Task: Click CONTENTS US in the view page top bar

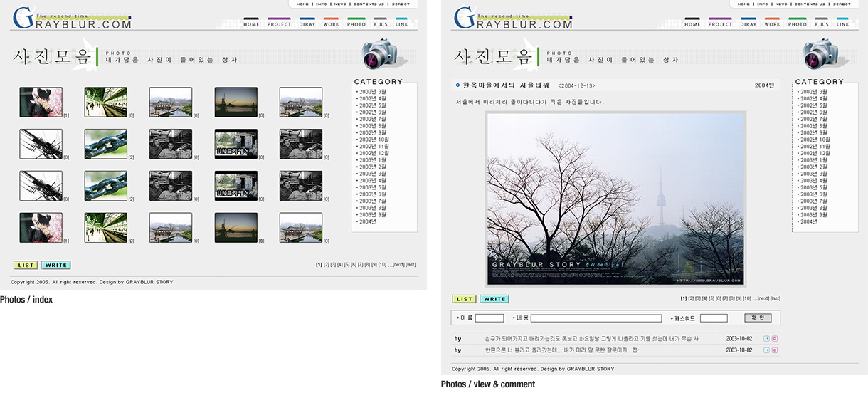Action: point(810,4)
